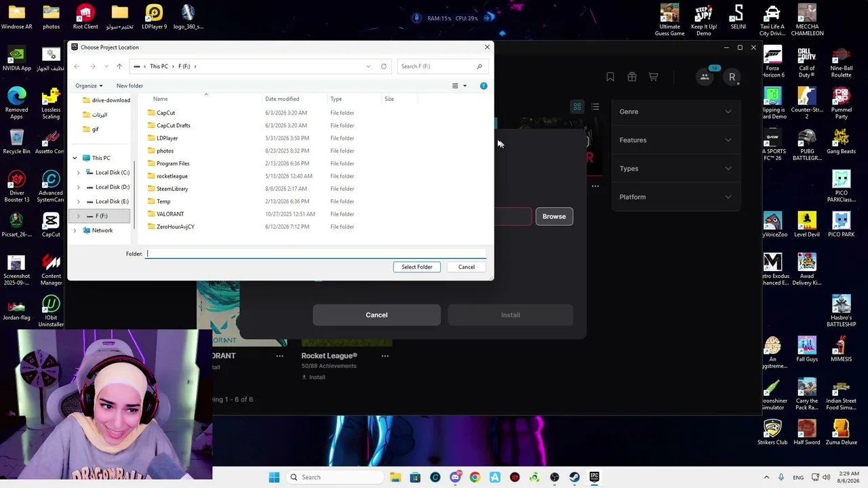Image resolution: width=868 pixels, height=488 pixels.
Task: Click the search magnifier in file dialog
Action: point(479,66)
